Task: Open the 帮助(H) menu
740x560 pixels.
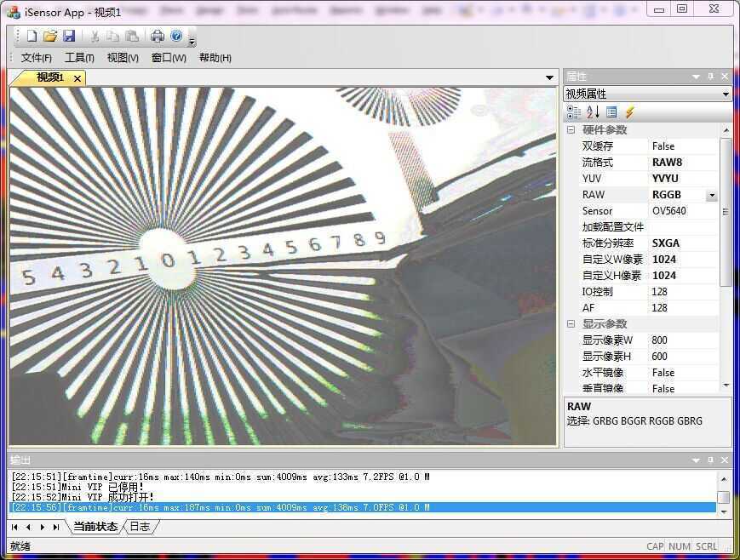Action: tap(215, 58)
